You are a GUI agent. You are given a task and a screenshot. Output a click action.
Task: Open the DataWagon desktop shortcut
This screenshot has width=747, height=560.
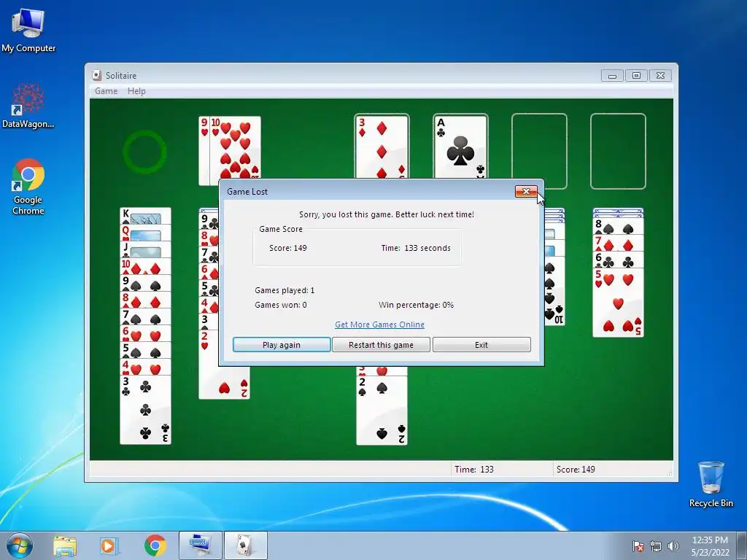click(x=28, y=106)
